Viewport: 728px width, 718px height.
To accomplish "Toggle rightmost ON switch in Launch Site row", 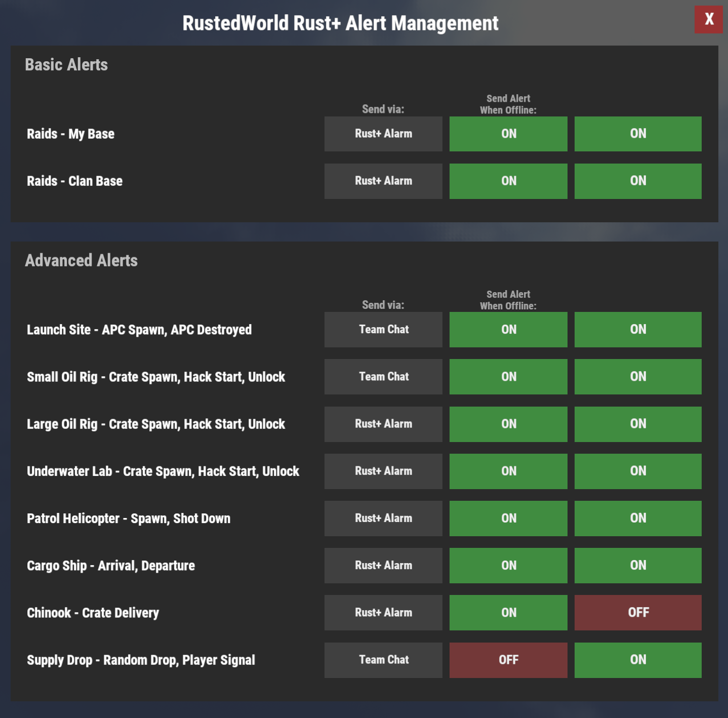I will [x=638, y=330].
